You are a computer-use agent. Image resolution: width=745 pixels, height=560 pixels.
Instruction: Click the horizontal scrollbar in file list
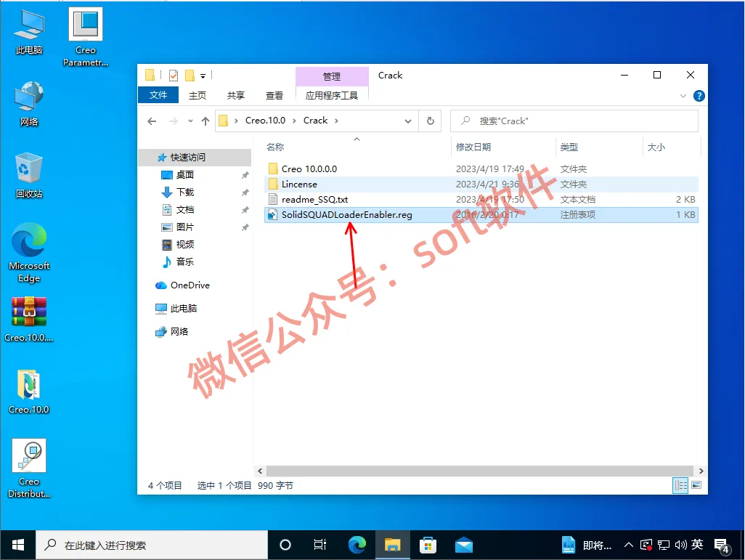click(480, 471)
